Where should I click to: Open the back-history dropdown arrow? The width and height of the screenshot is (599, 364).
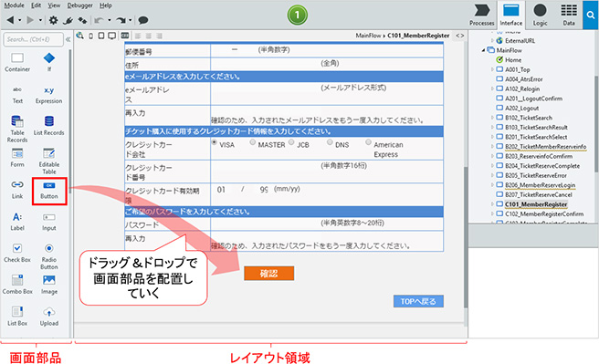[19, 20]
